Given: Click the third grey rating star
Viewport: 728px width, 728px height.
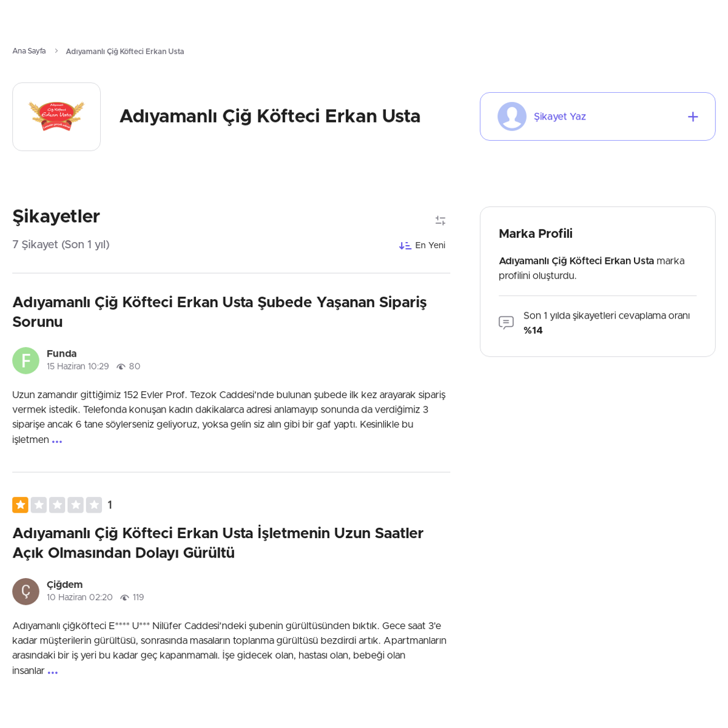Looking at the screenshot, I should click(x=57, y=505).
